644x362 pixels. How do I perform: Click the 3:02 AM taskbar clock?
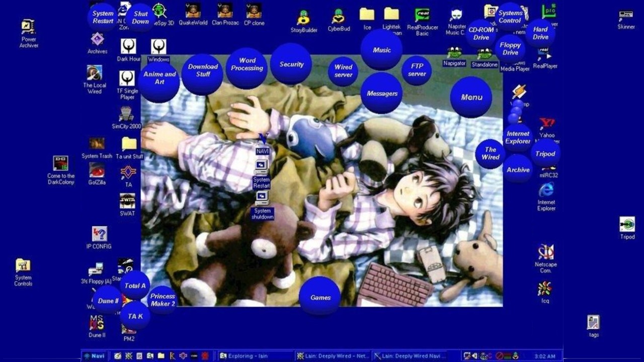[x=544, y=356]
